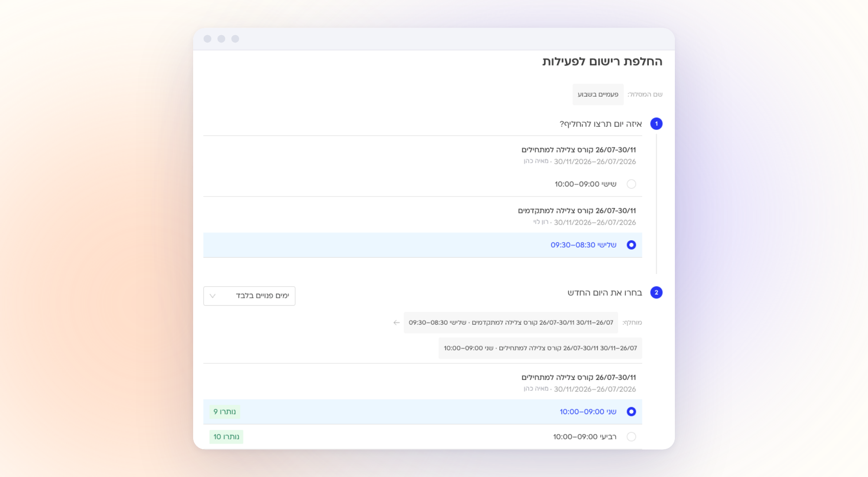
Task: Click איזה יום תרצו להחליף? heading
Action: click(601, 124)
